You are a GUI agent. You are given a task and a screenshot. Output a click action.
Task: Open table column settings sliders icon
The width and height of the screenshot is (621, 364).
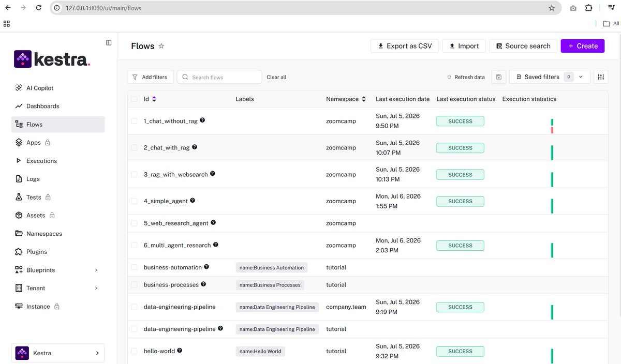click(601, 77)
